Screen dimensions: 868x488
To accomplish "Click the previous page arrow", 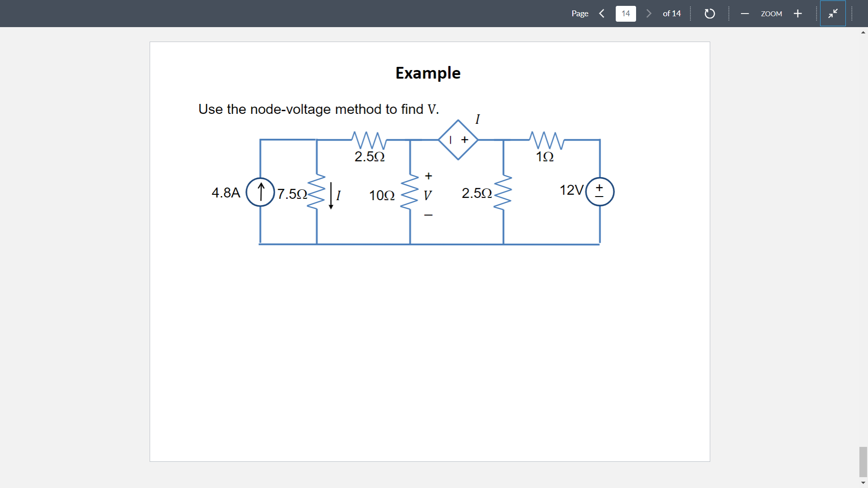I will (601, 14).
